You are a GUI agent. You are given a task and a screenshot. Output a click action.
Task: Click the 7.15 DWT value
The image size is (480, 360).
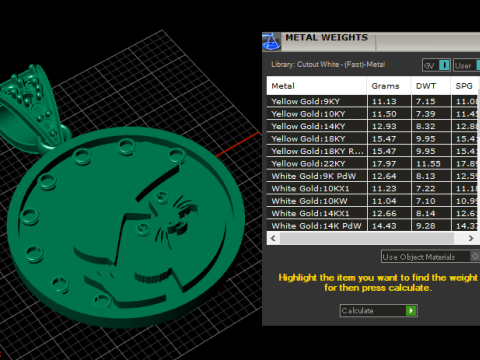pos(426,101)
